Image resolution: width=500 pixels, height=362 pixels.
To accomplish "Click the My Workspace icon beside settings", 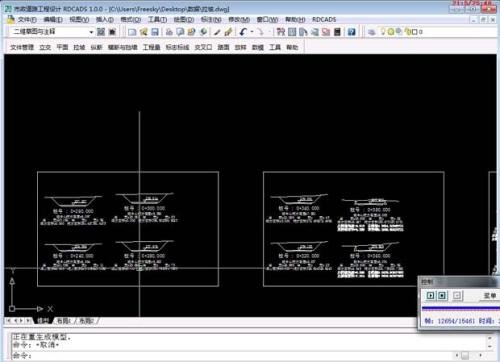I will 112,32.
